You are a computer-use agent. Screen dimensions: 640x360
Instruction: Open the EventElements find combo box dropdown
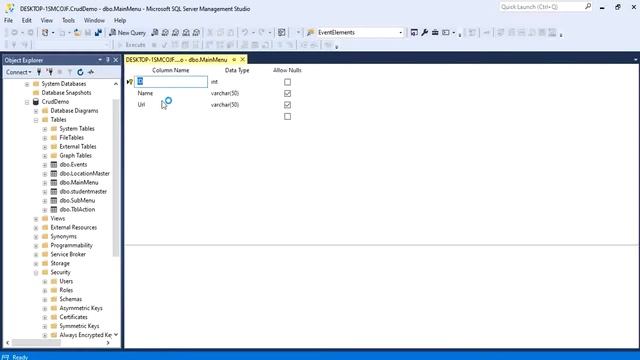pyautogui.click(x=400, y=33)
